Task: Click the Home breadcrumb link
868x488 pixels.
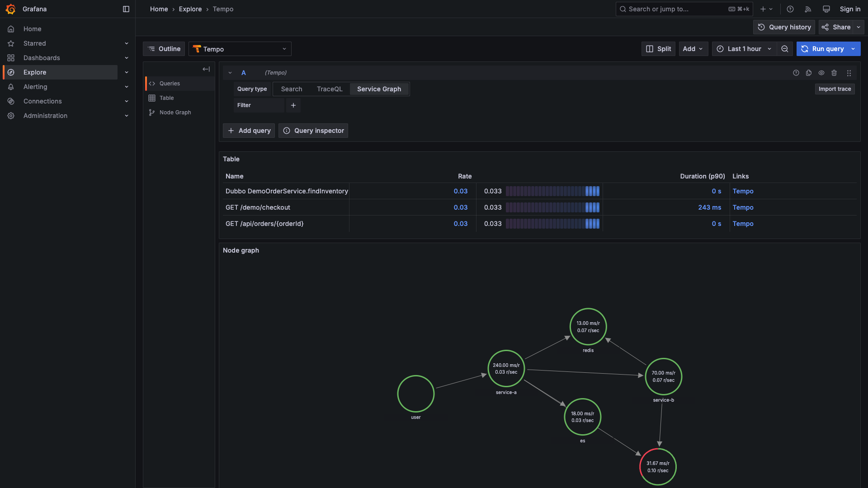Action: click(x=159, y=9)
